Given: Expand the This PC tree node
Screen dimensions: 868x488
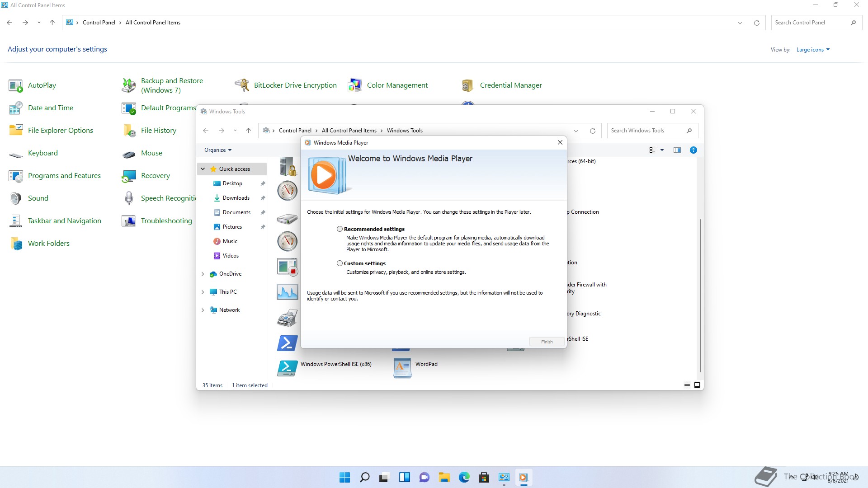Looking at the screenshot, I should (x=203, y=292).
